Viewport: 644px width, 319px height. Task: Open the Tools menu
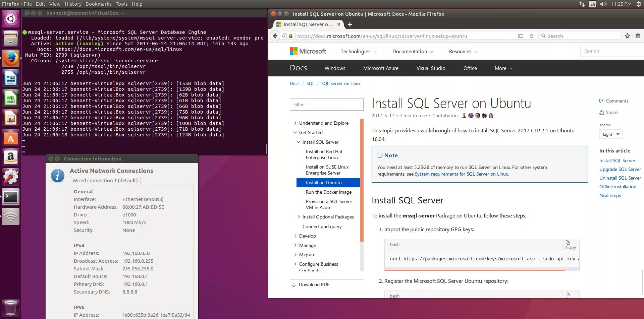(x=122, y=4)
